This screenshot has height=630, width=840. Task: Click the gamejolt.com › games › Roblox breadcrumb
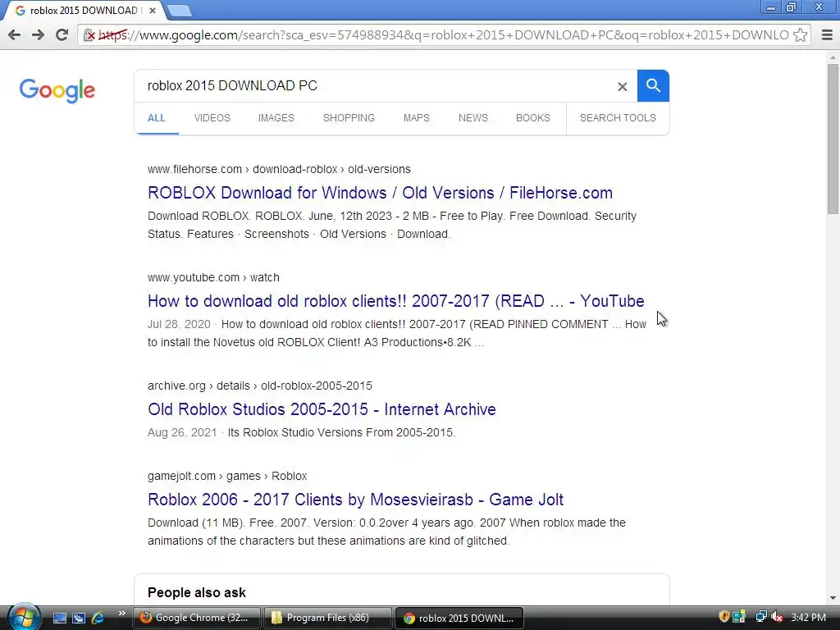tap(227, 477)
